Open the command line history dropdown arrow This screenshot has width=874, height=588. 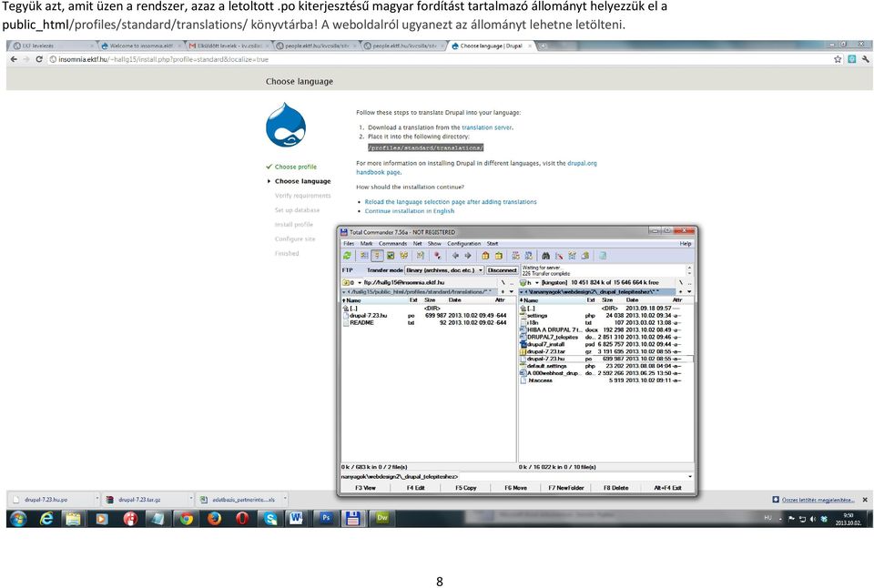point(689,477)
